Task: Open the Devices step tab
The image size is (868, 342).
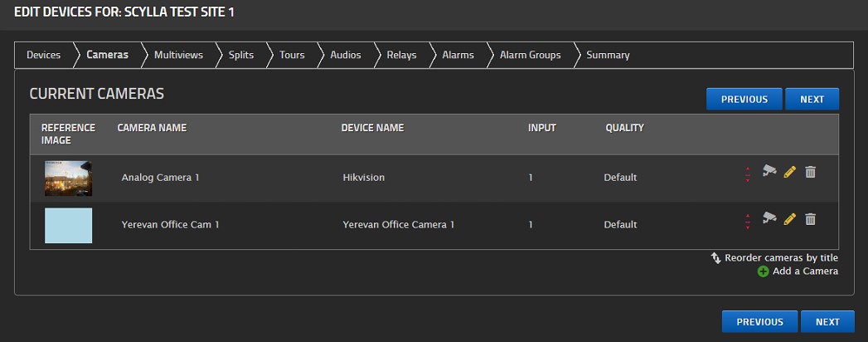Action: click(x=43, y=56)
